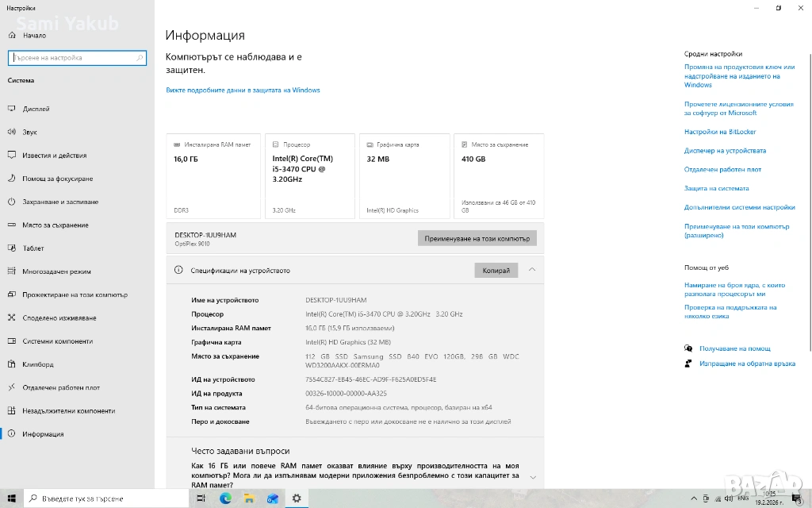Click the settings search field
This screenshot has height=508, width=812.
tap(76, 58)
